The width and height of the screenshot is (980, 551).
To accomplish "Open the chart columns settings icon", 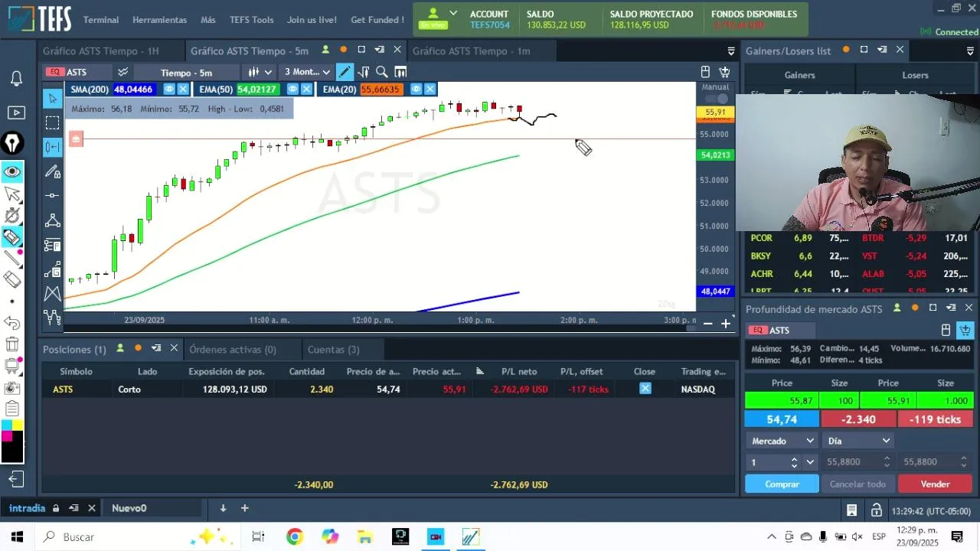I will 400,72.
